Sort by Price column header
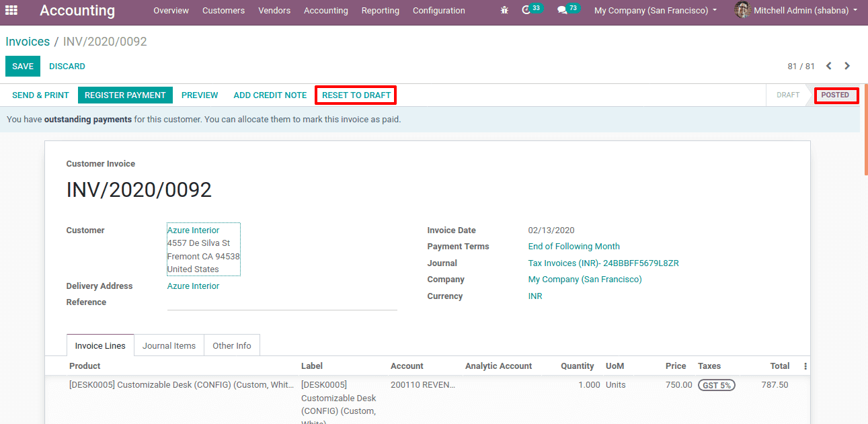This screenshot has height=424, width=868. coord(676,366)
